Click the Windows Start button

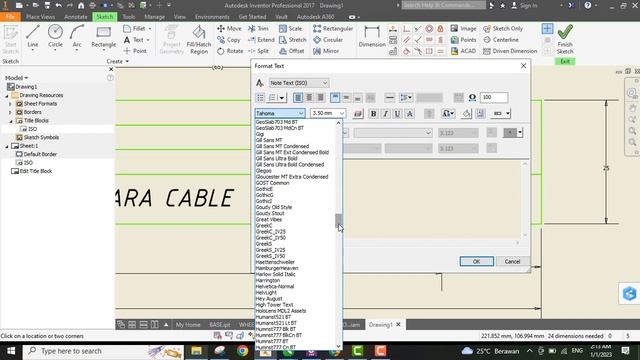(11, 351)
